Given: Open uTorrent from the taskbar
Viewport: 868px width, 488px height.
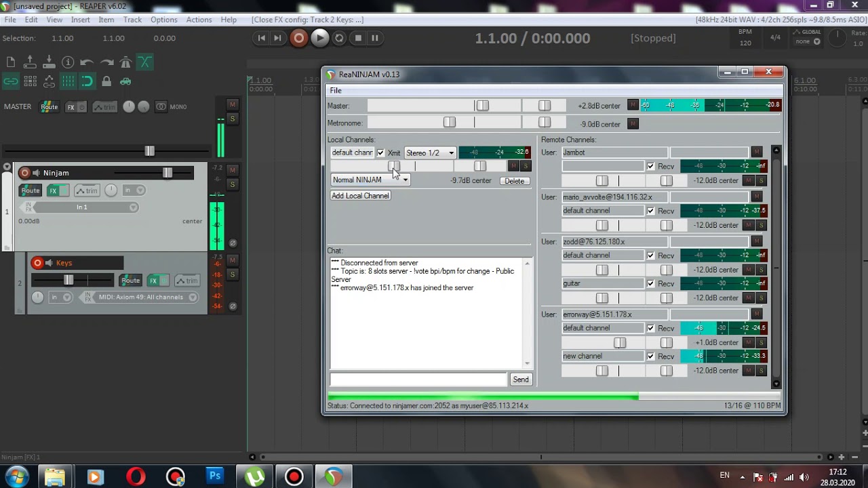Looking at the screenshot, I should (x=254, y=477).
